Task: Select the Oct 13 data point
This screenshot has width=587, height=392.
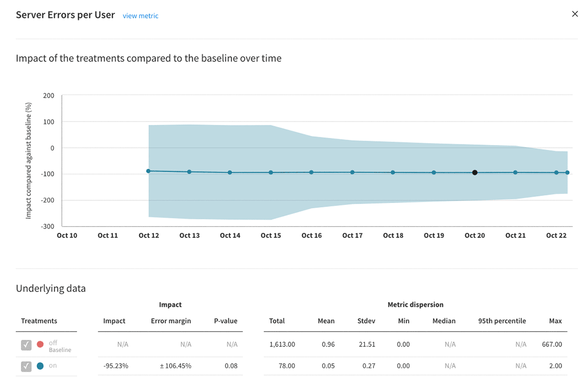Action: click(x=189, y=172)
